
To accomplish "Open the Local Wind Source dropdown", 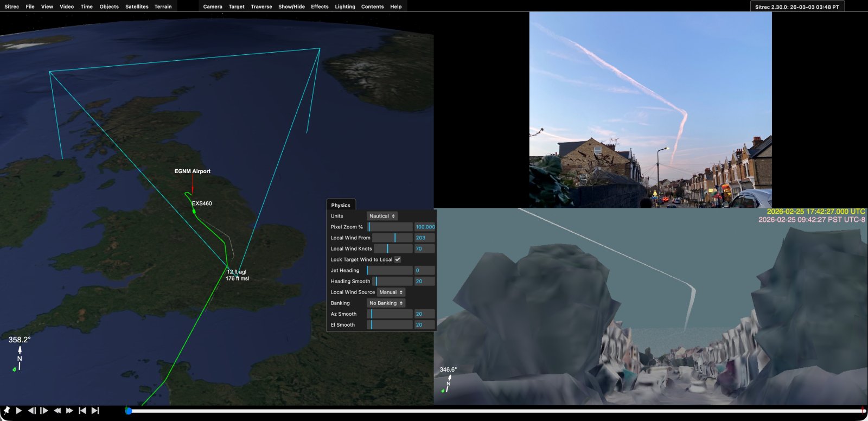I will [391, 292].
